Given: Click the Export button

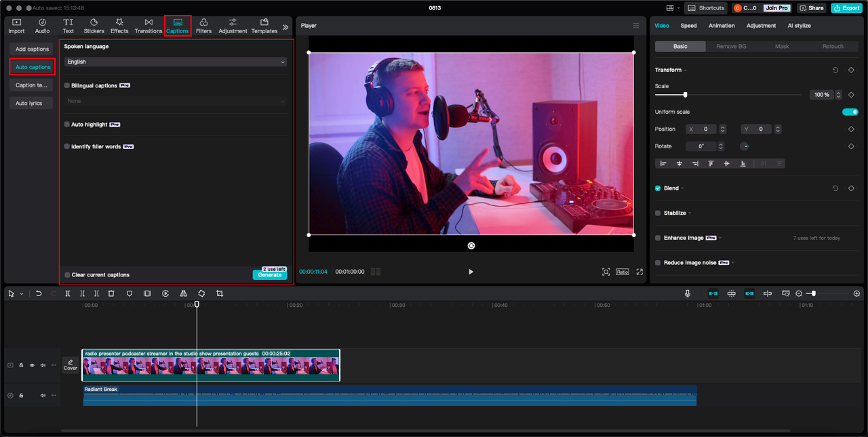Looking at the screenshot, I should point(847,8).
